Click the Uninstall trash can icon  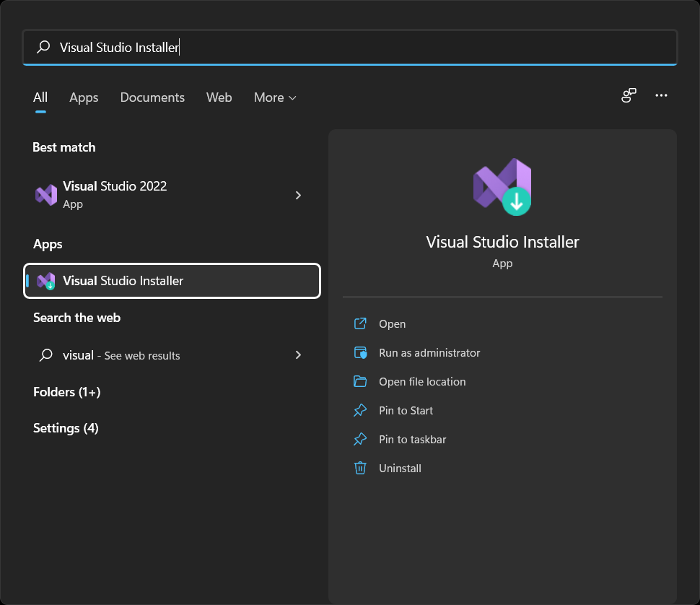pyautogui.click(x=360, y=468)
